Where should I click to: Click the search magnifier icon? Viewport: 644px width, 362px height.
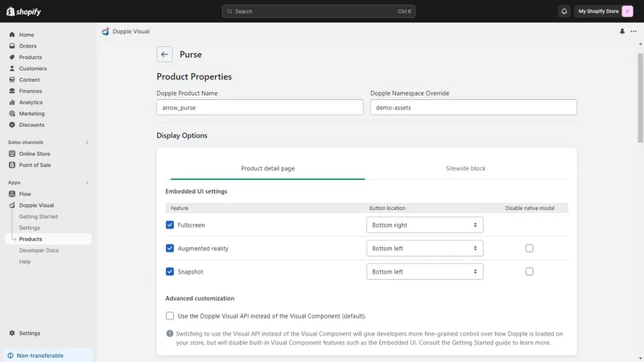coord(229,11)
